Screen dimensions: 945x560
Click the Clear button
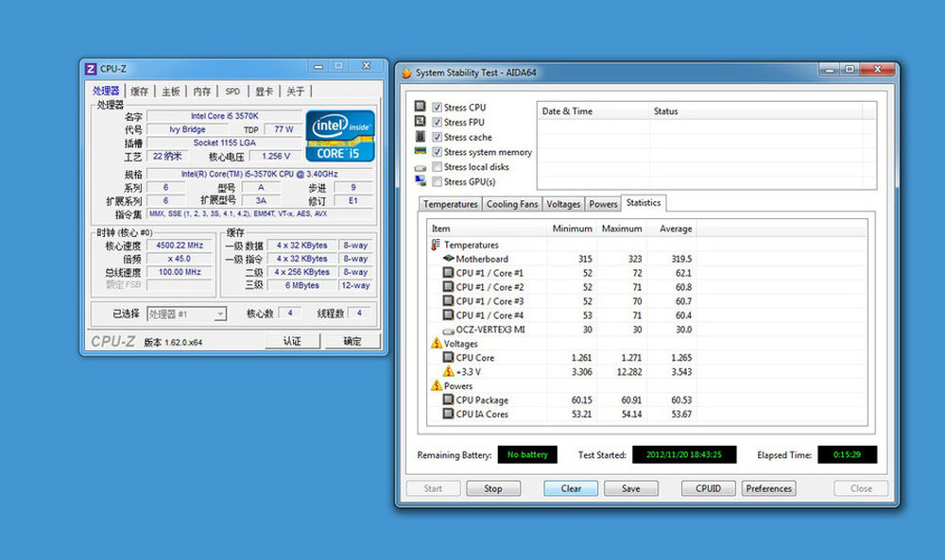[571, 488]
